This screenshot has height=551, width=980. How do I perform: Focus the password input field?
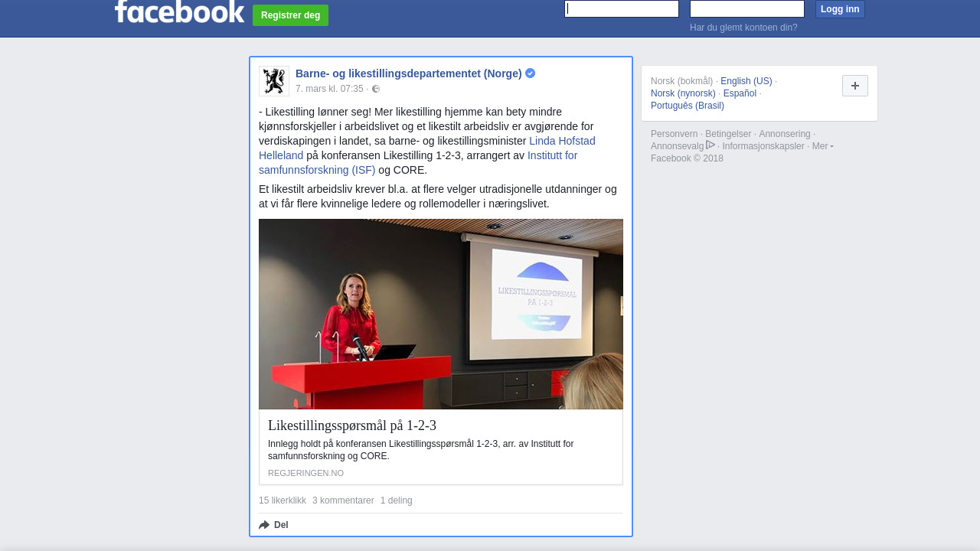point(747,8)
